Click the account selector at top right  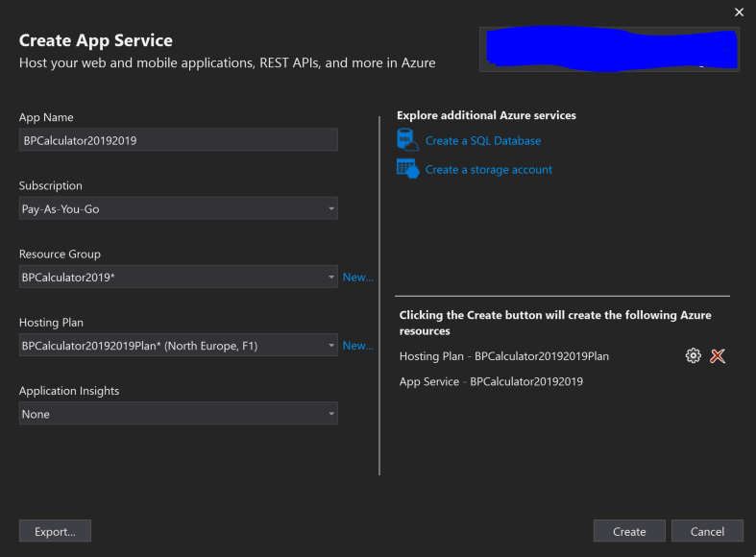609,50
